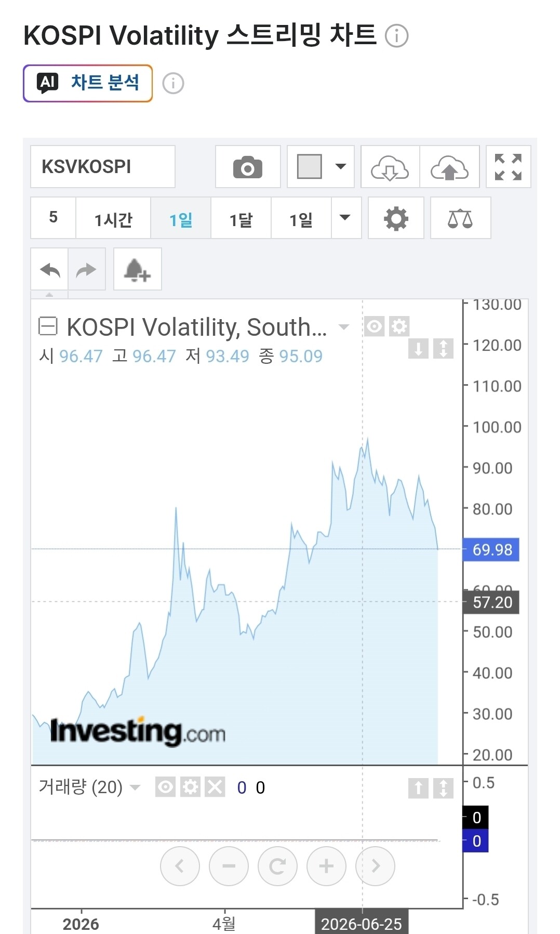Screen dimensions: 560x934
Task: Open the AI 차트 분석 button
Action: click(x=88, y=83)
